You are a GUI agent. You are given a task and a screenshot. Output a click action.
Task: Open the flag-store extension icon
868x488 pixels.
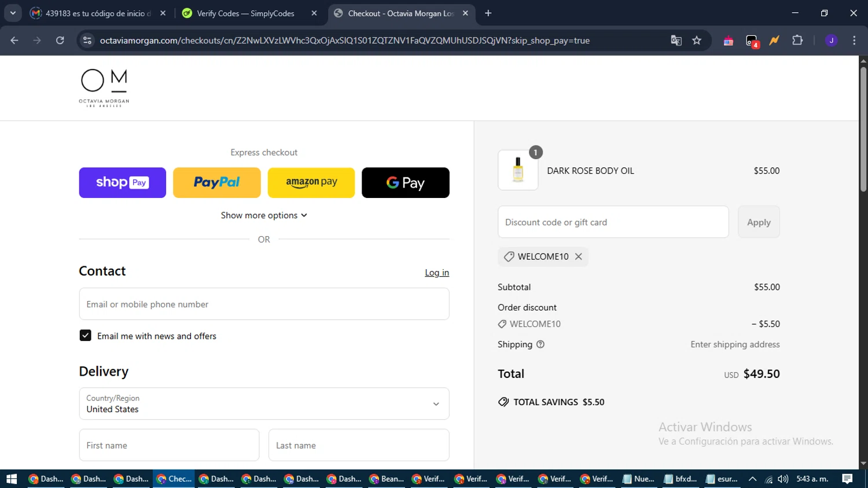(x=729, y=41)
